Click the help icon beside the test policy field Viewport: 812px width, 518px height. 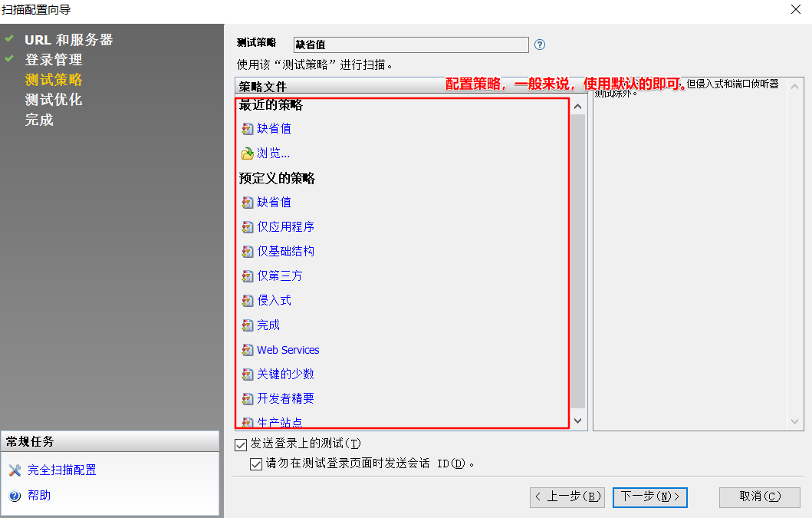540,45
